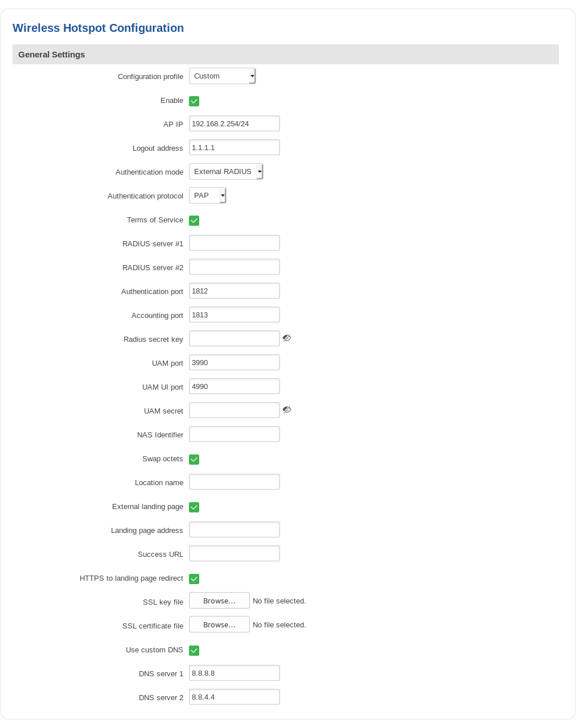The height and width of the screenshot is (728, 576).
Task: Open the Configuration profile dropdown
Action: [x=222, y=76]
